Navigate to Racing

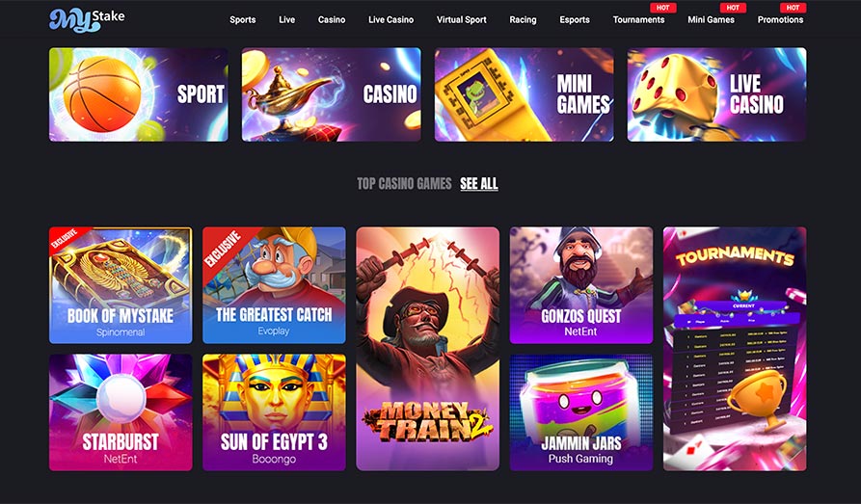523,20
